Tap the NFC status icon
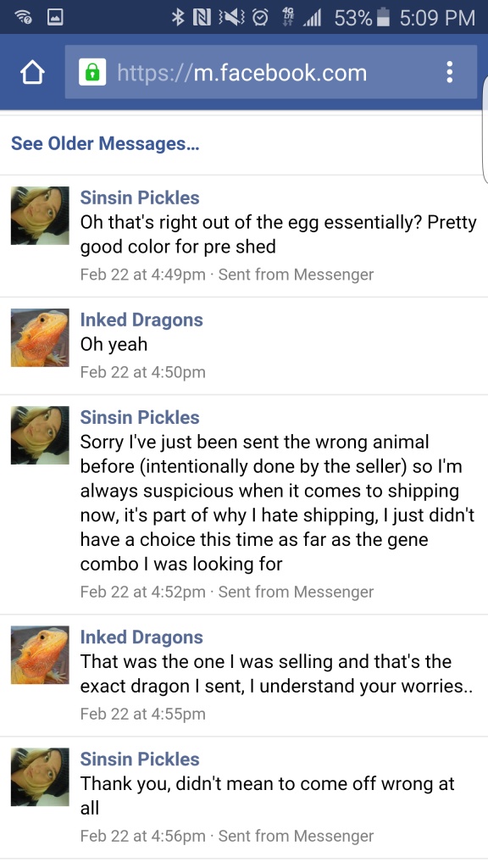Viewport: 488px width, 868px height. pos(201,19)
